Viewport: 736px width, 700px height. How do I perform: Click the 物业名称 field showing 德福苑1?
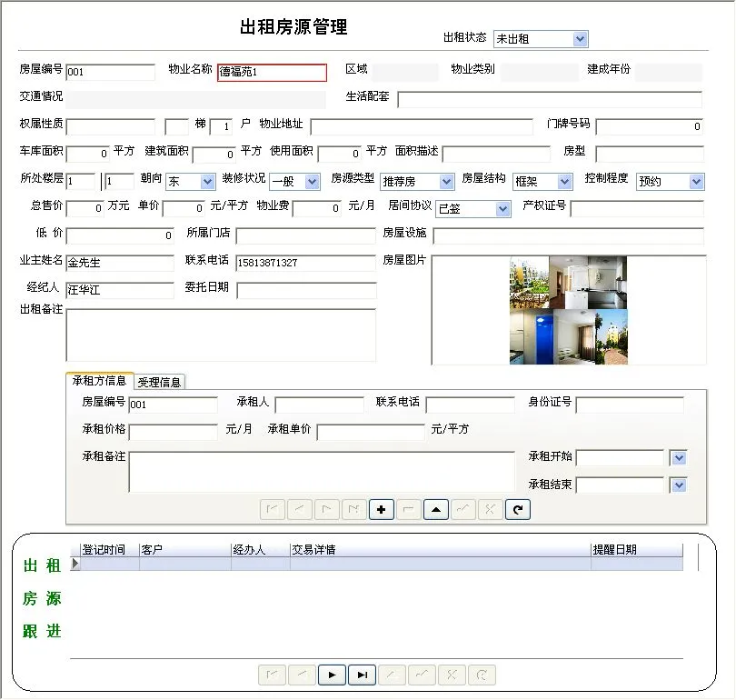(x=272, y=72)
